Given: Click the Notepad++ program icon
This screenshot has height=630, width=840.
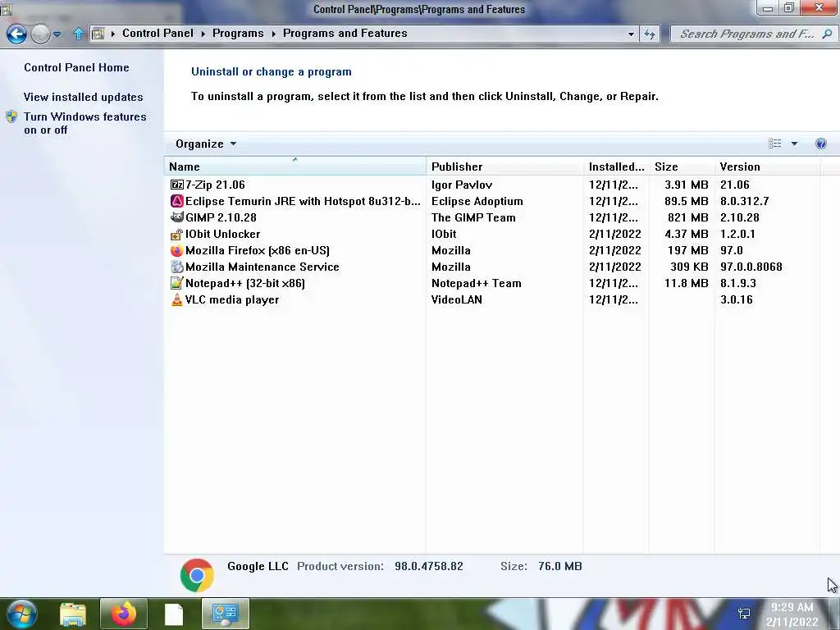Looking at the screenshot, I should [177, 283].
